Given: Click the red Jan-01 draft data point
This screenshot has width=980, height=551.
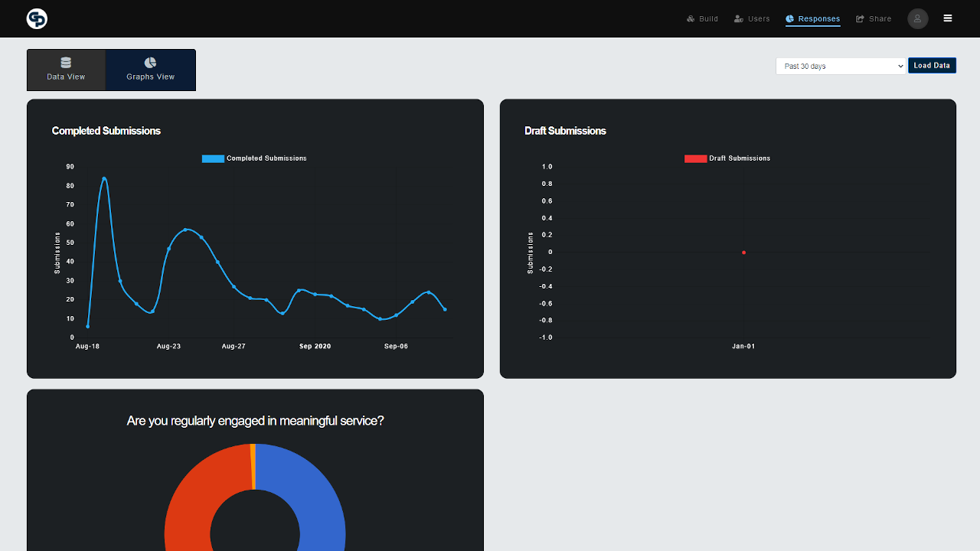Looking at the screenshot, I should 743,253.
